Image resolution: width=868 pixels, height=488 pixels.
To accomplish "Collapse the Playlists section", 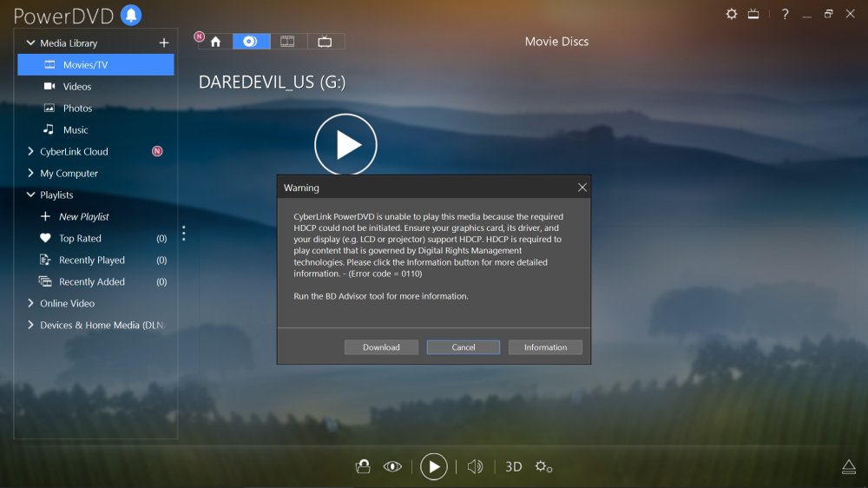I will pyautogui.click(x=30, y=195).
